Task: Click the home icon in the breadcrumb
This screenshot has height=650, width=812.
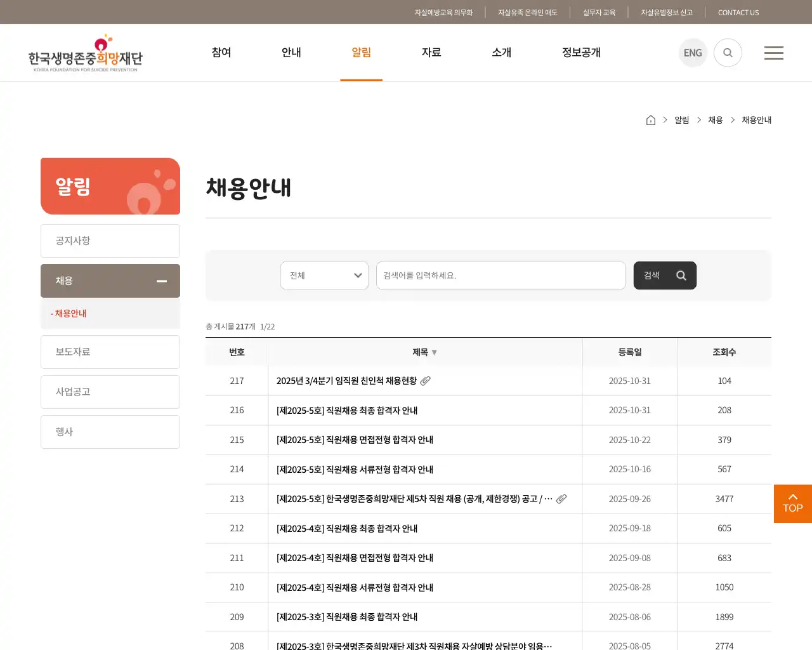Action: point(650,119)
